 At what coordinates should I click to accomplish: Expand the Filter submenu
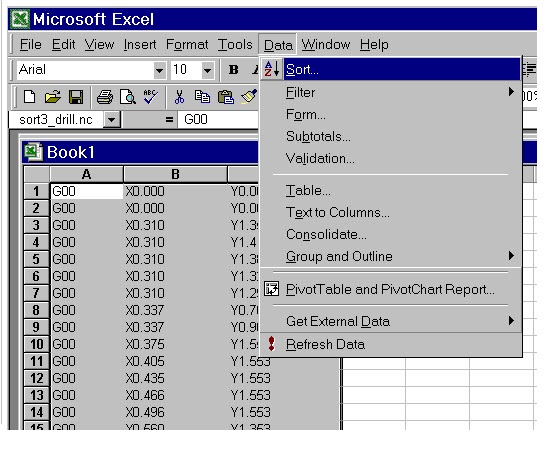click(x=511, y=92)
